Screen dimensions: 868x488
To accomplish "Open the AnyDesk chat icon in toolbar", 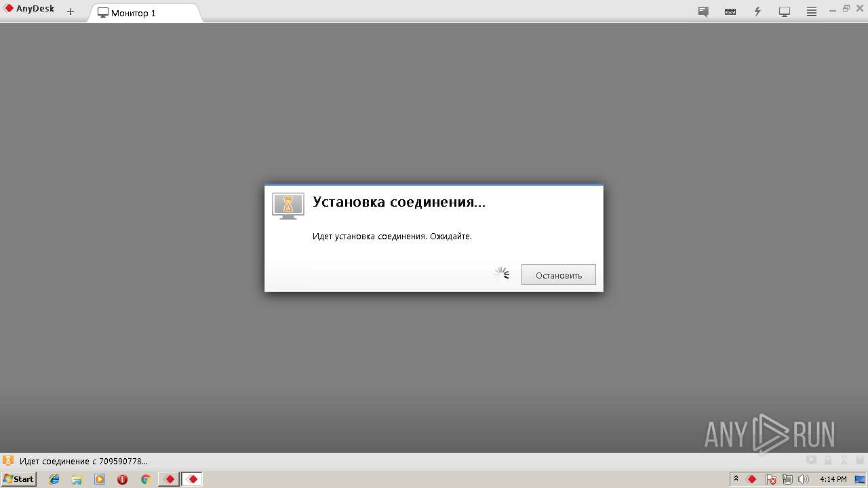I will [703, 12].
